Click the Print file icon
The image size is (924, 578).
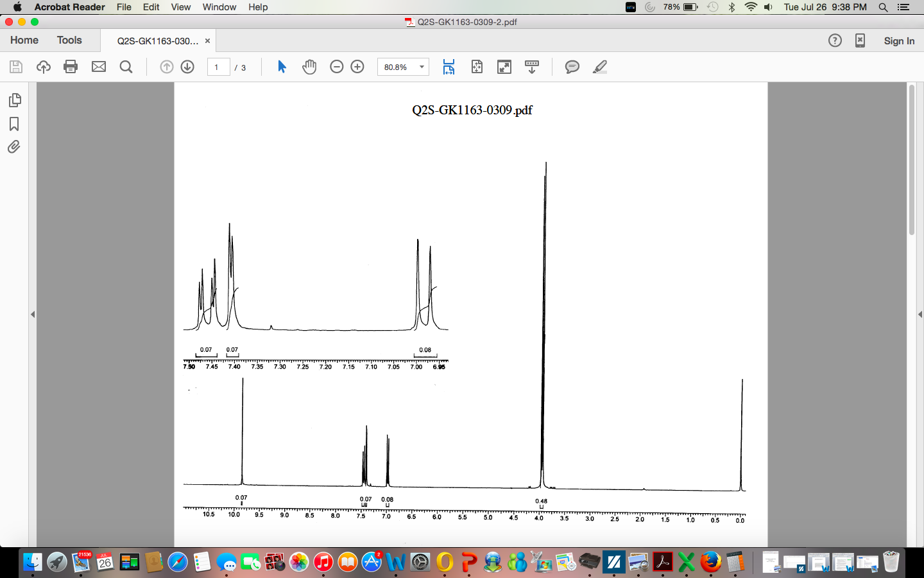(x=71, y=67)
